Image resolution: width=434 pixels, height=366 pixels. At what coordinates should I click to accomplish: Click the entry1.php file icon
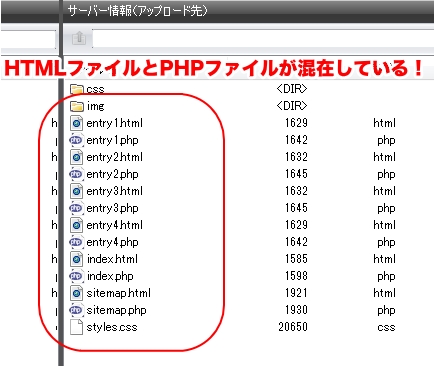[76, 140]
